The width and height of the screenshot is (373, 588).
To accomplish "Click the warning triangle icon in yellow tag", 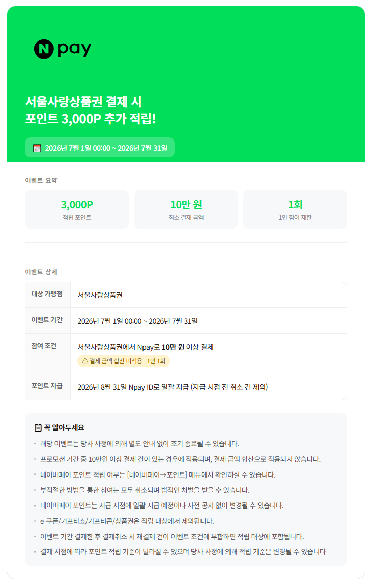I will 85,361.
